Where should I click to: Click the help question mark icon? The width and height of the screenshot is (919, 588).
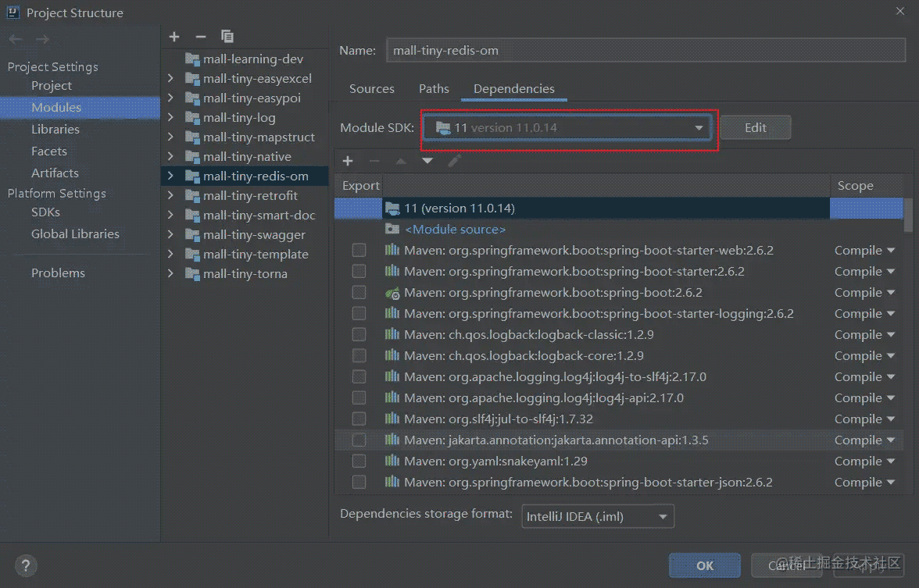26,566
